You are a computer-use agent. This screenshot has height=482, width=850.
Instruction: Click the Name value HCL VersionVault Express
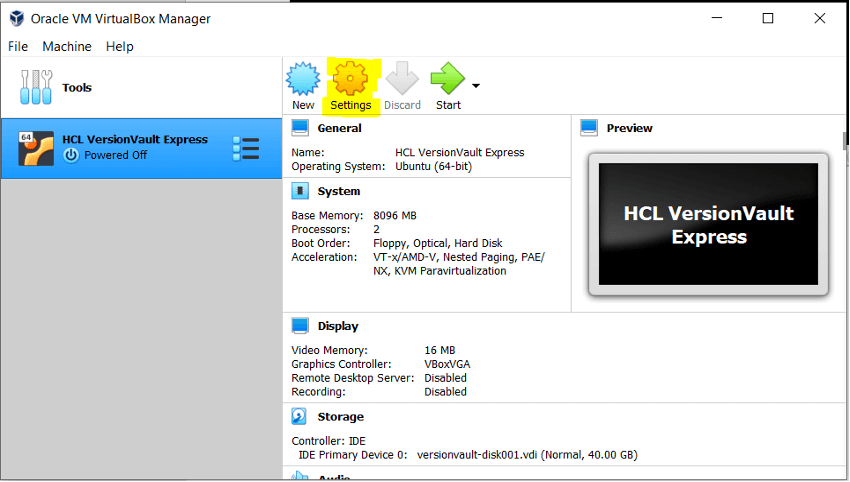pyautogui.click(x=460, y=153)
